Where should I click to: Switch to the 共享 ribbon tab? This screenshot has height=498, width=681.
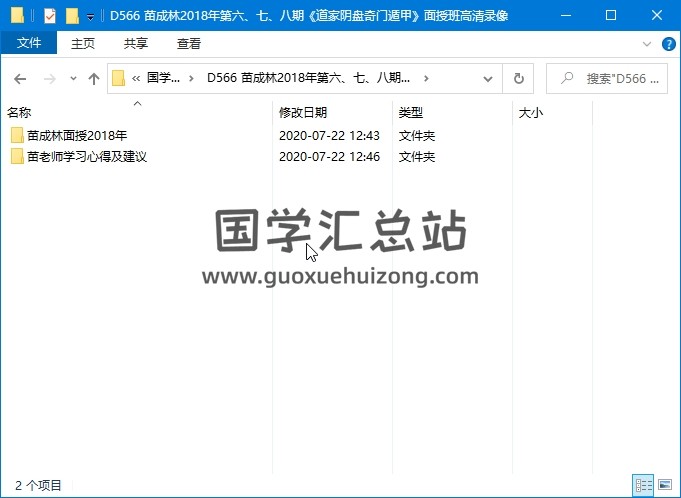(x=136, y=43)
